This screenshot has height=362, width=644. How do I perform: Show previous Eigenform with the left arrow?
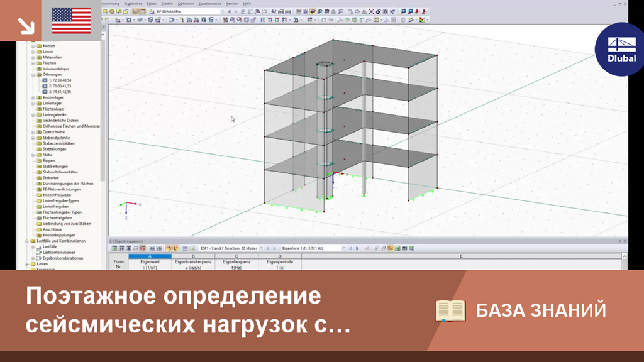pyautogui.click(x=350, y=248)
